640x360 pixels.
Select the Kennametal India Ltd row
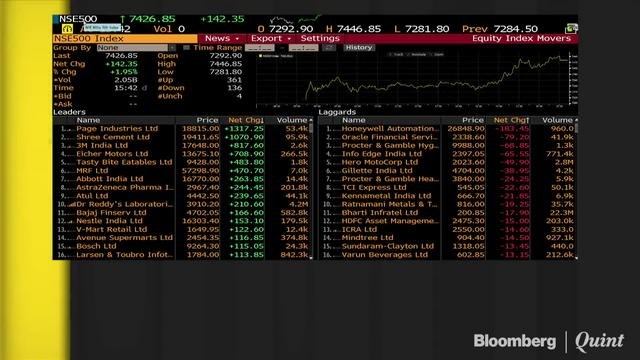pyautogui.click(x=446, y=196)
